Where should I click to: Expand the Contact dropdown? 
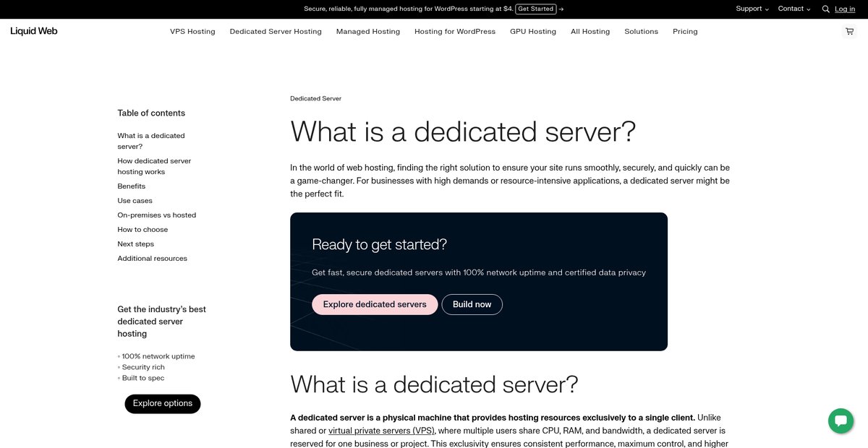(x=794, y=9)
